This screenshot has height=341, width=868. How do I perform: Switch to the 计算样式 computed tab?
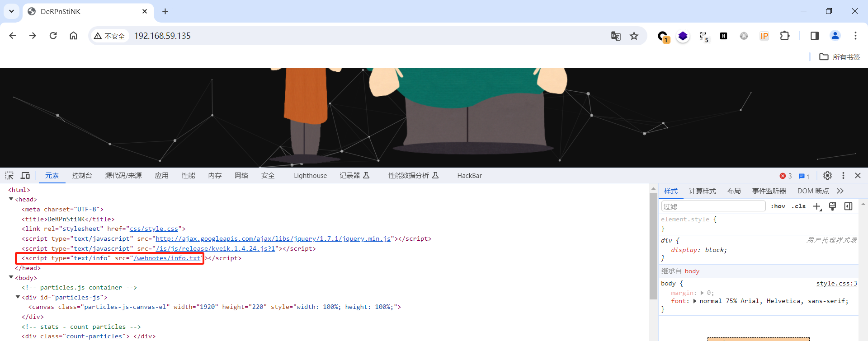pos(702,191)
